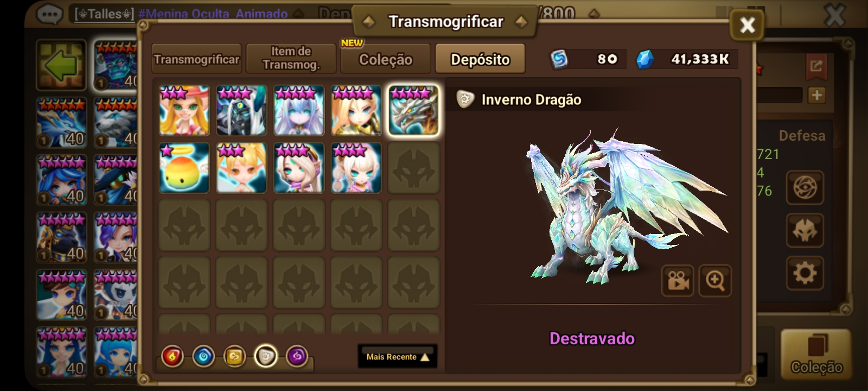Open the Mais Recente sort dropdown
The image size is (868, 391).
tap(398, 356)
